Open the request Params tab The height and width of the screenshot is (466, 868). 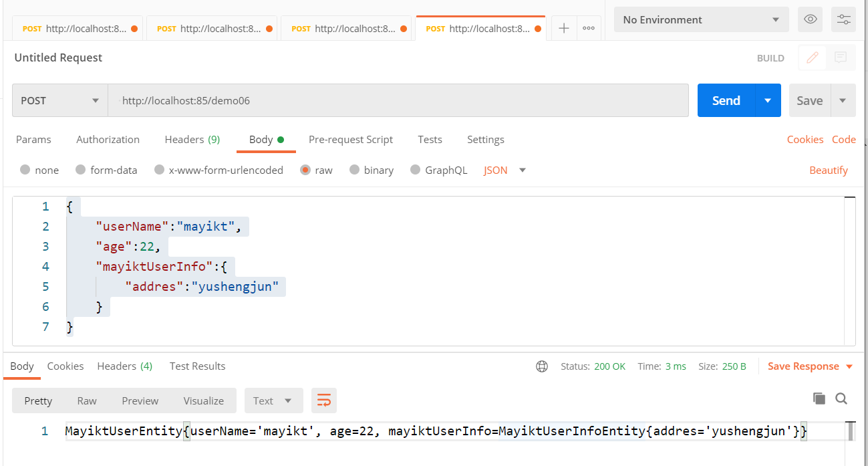[33, 139]
